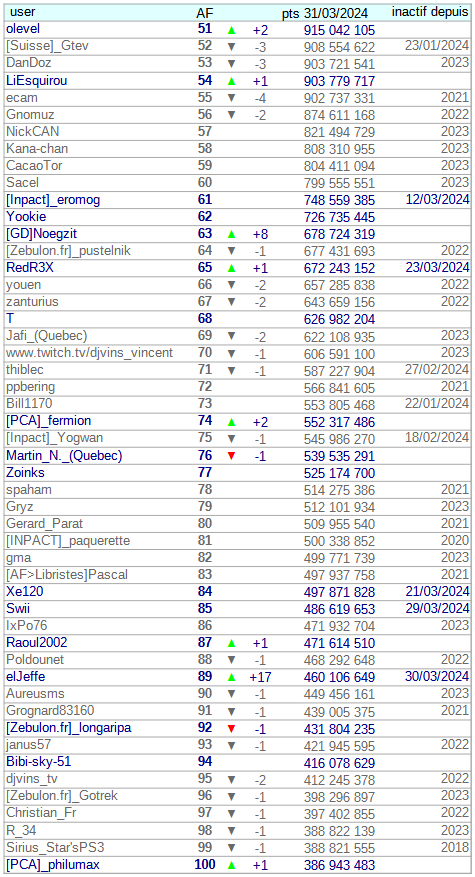Select the NickCAN user name
The height and width of the screenshot is (877, 475).
pyautogui.click(x=32, y=131)
